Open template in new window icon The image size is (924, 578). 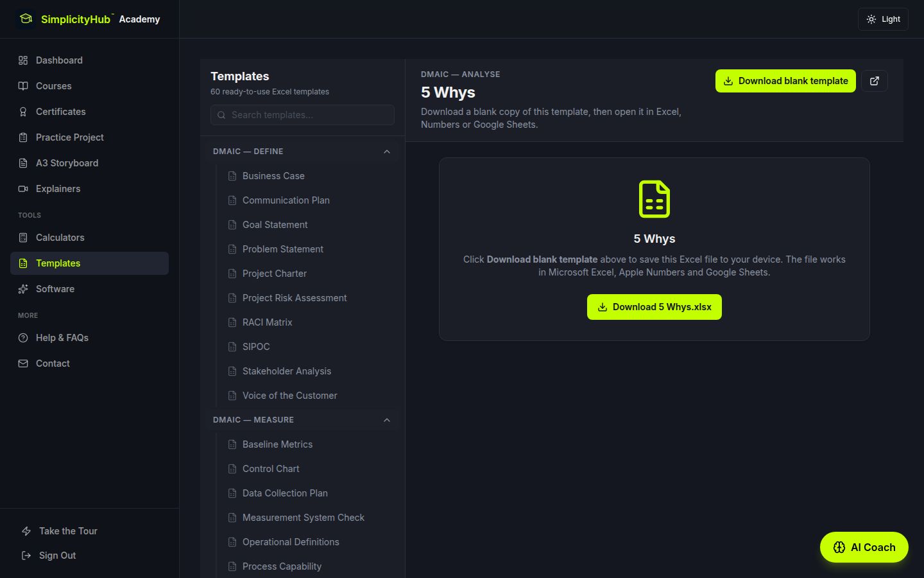(874, 81)
